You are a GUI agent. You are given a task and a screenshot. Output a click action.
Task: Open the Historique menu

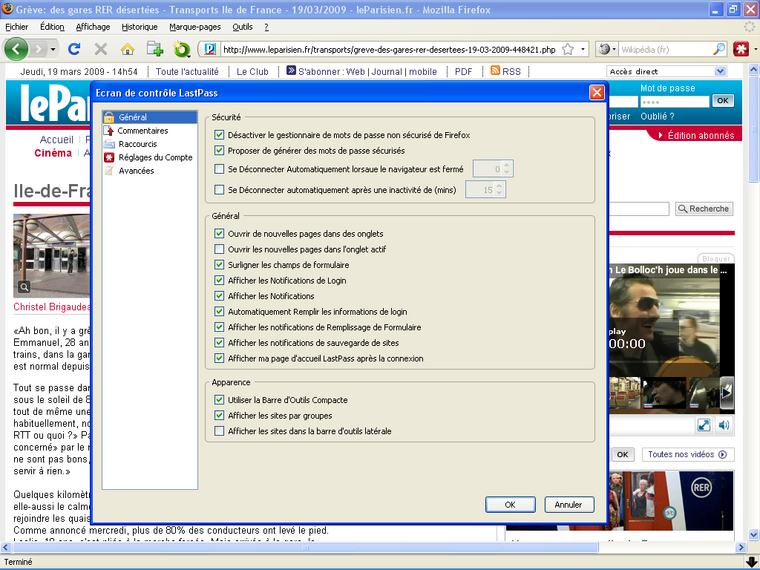click(140, 27)
